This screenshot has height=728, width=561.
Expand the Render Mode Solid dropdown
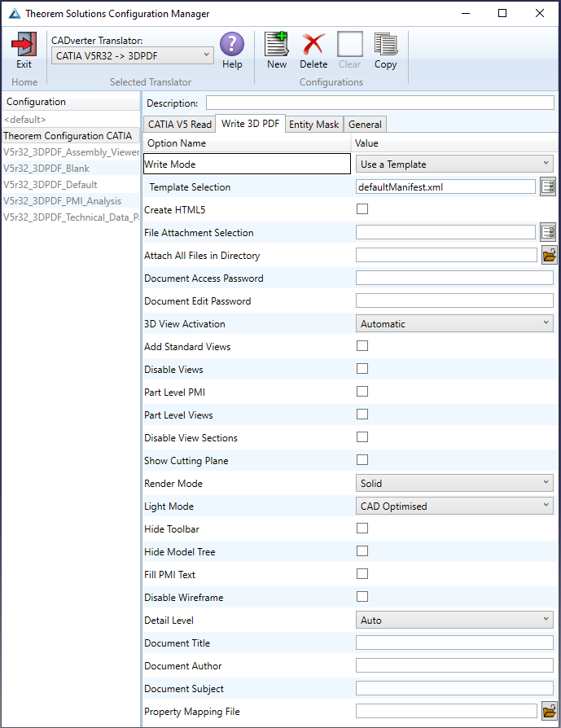[454, 484]
